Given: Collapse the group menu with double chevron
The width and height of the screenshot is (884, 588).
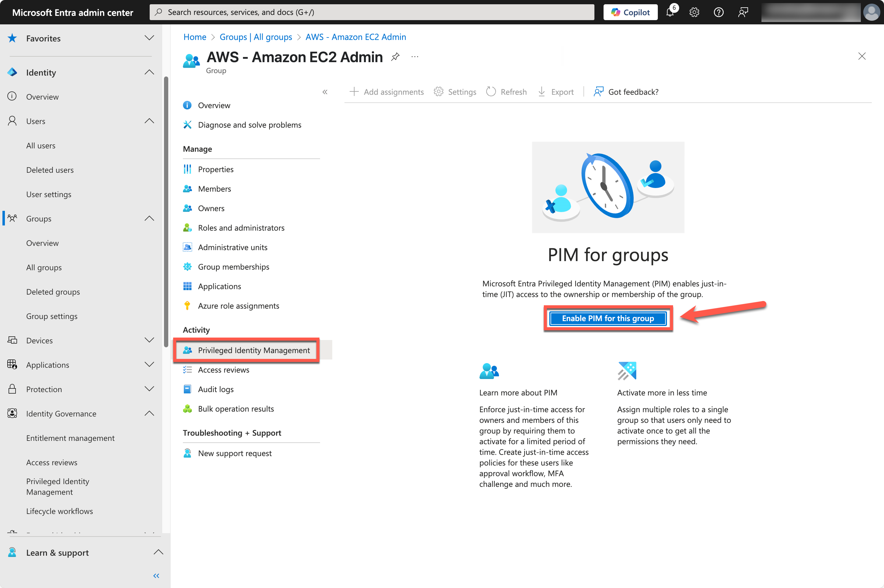Looking at the screenshot, I should pos(325,92).
